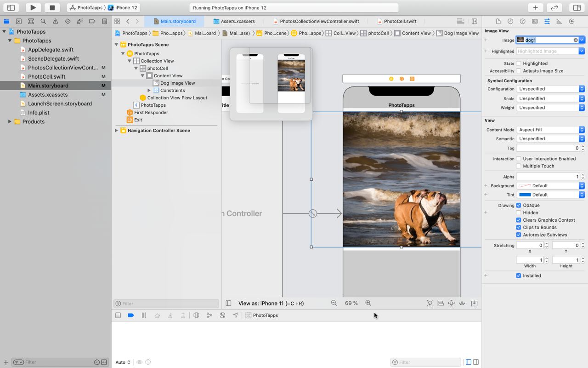Image resolution: width=588 pixels, height=368 pixels.
Task: Collapse the photoCell outline item
Action: [136, 68]
